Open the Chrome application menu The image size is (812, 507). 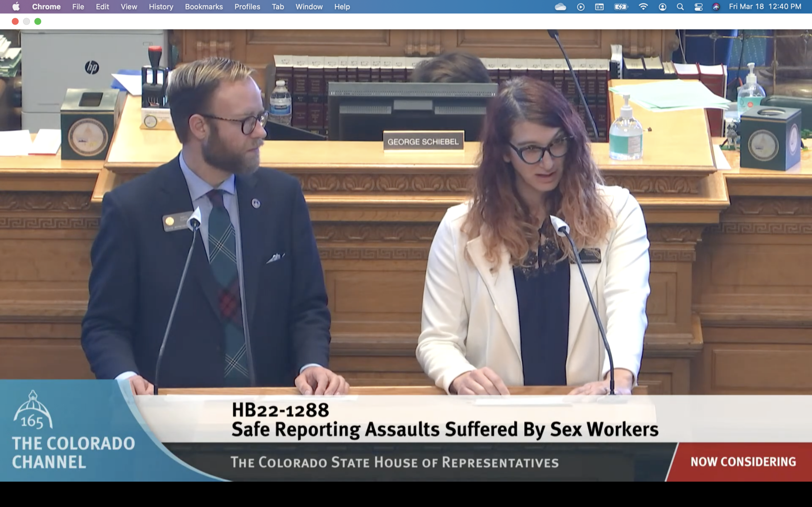pyautogui.click(x=46, y=7)
